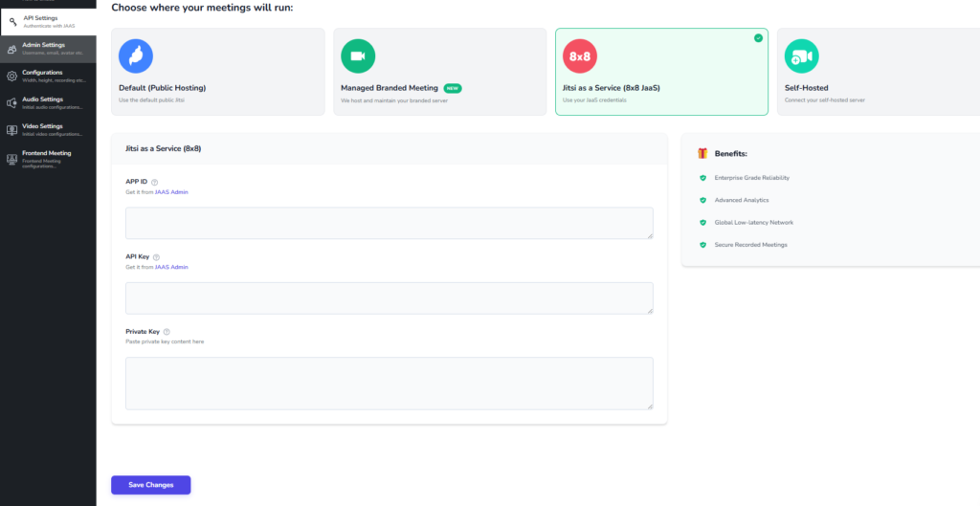Select the Self-Hosted card
The height and width of the screenshot is (506, 980).
pyautogui.click(x=879, y=72)
